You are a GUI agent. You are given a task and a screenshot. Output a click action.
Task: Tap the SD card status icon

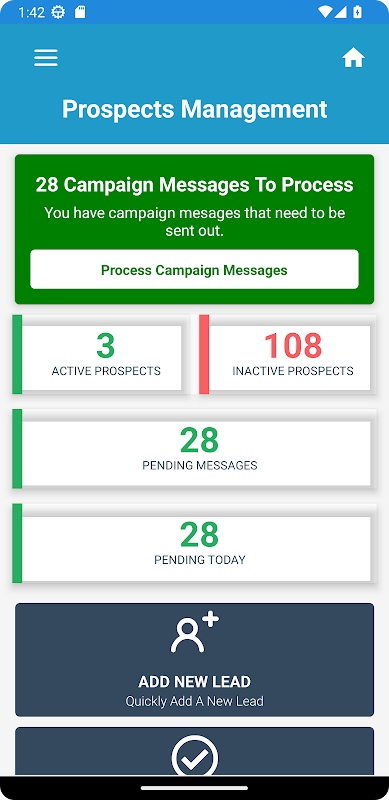pos(80,12)
